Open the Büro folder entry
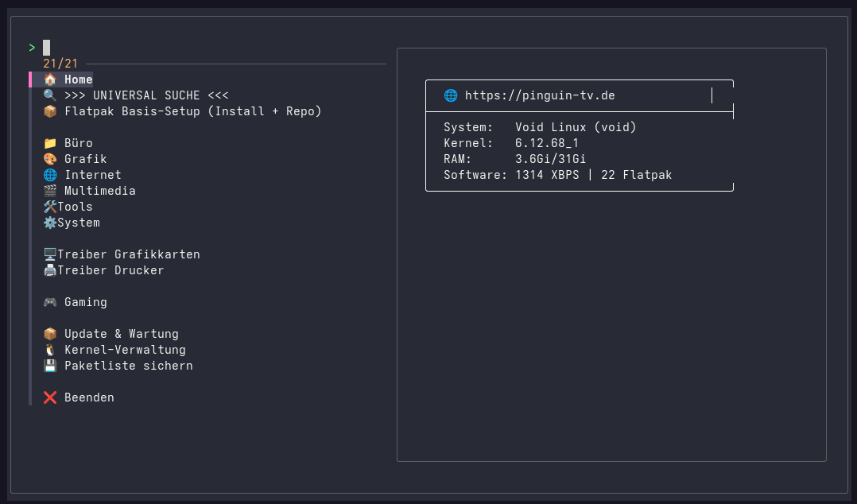This screenshot has width=857, height=504. click(79, 142)
